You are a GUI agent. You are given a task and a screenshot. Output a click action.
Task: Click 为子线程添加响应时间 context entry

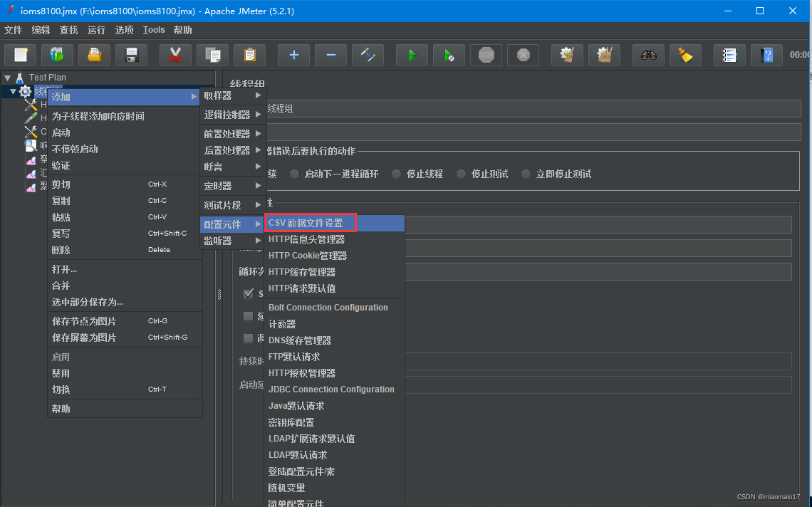pyautogui.click(x=124, y=117)
